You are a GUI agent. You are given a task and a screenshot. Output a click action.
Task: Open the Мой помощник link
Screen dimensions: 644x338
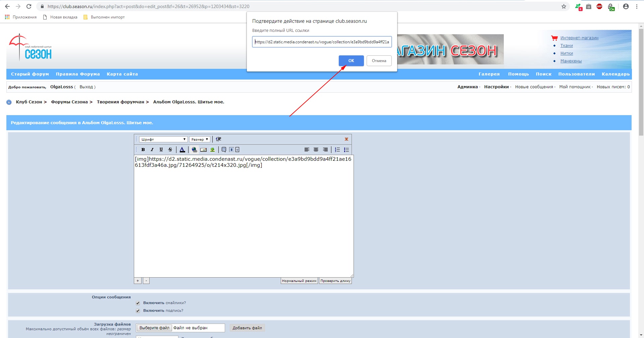pos(575,87)
